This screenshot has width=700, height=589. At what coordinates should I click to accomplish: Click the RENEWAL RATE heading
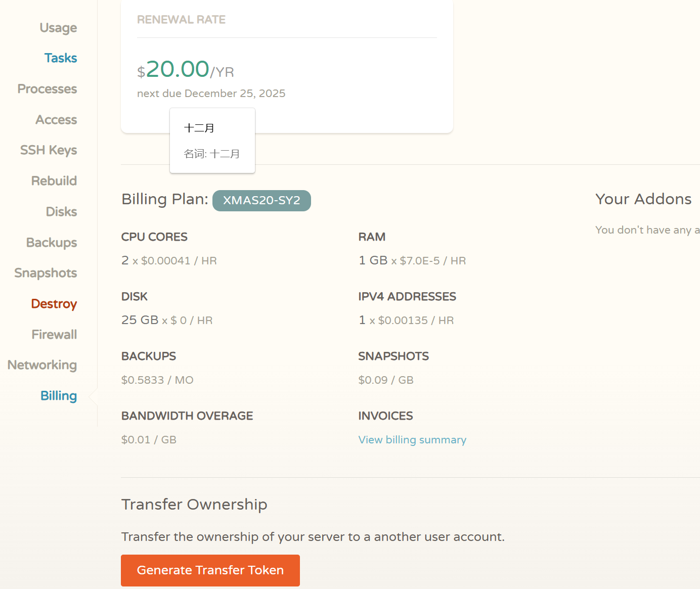pyautogui.click(x=181, y=20)
